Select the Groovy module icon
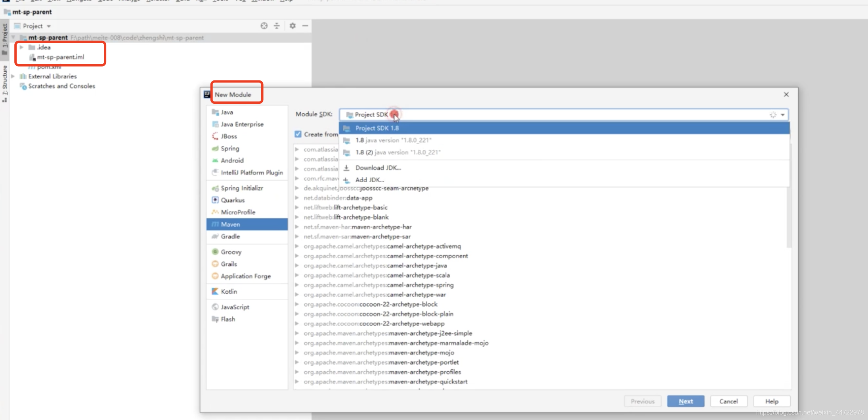Viewport: 868px width, 420px height. pos(215,252)
